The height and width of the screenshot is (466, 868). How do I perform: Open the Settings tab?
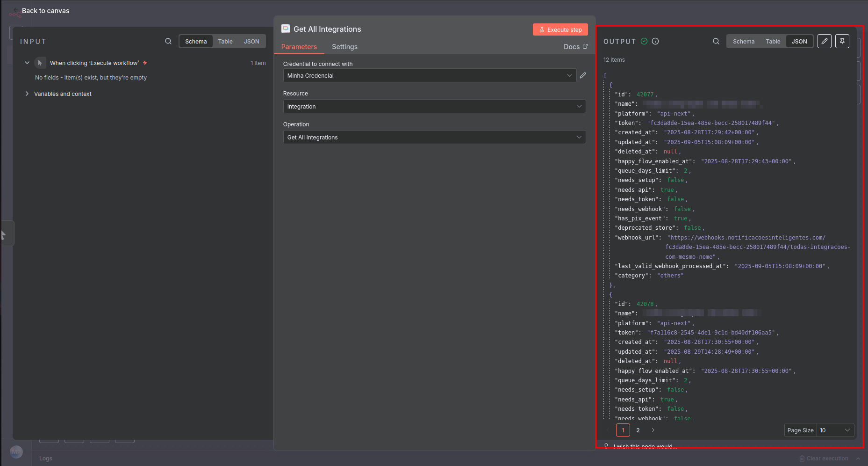pos(344,47)
